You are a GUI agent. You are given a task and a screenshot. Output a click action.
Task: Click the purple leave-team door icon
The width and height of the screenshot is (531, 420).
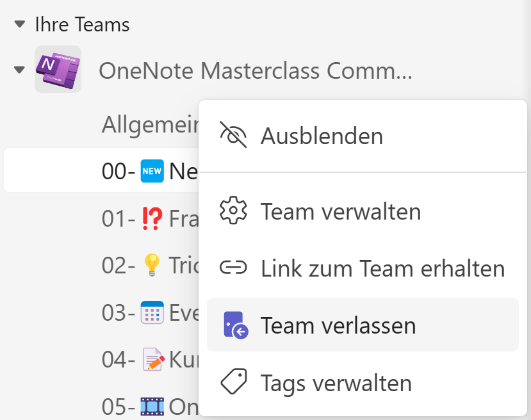click(x=236, y=325)
